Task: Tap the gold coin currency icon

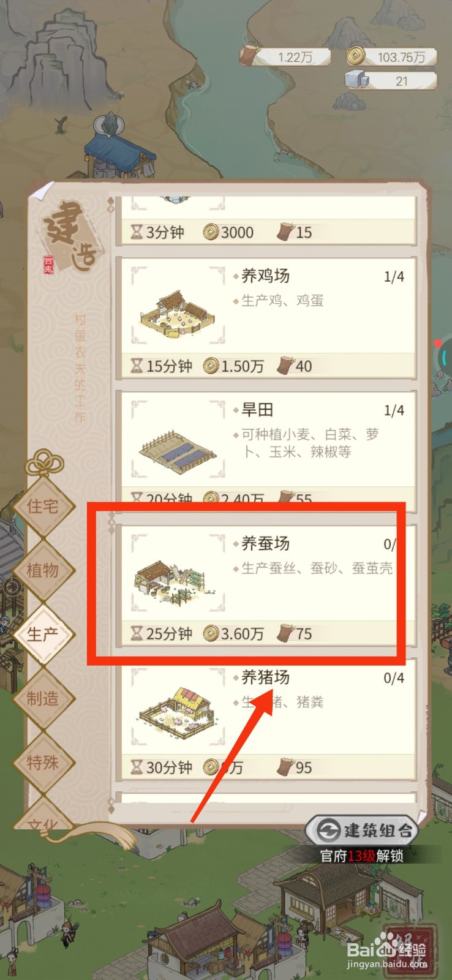Action: click(355, 56)
